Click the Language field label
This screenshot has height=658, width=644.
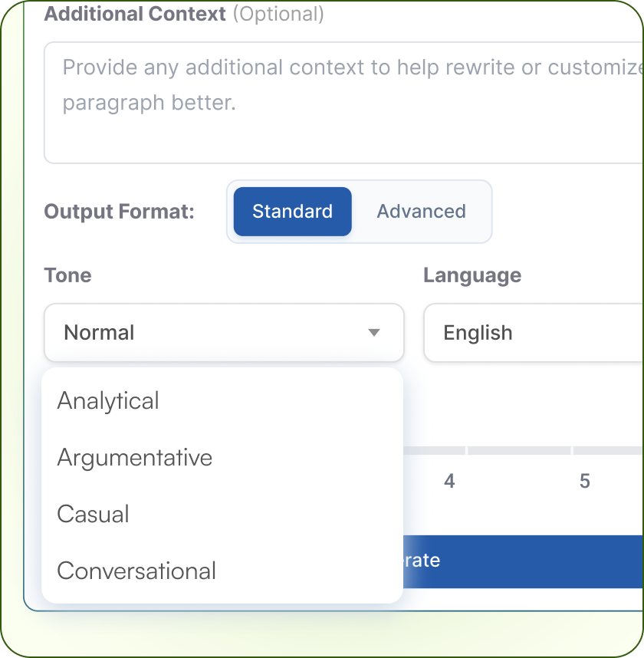472,275
